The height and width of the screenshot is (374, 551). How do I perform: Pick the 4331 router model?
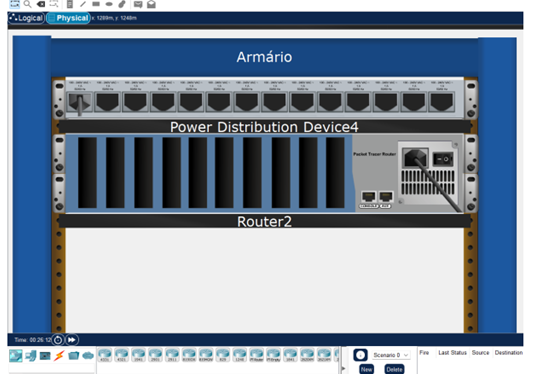pyautogui.click(x=105, y=355)
